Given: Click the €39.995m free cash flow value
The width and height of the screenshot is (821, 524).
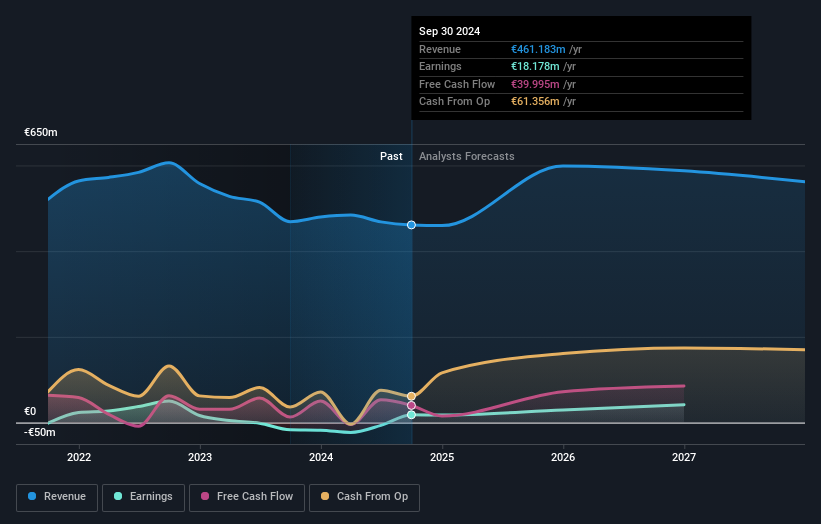Looking at the screenshot, I should [535, 84].
